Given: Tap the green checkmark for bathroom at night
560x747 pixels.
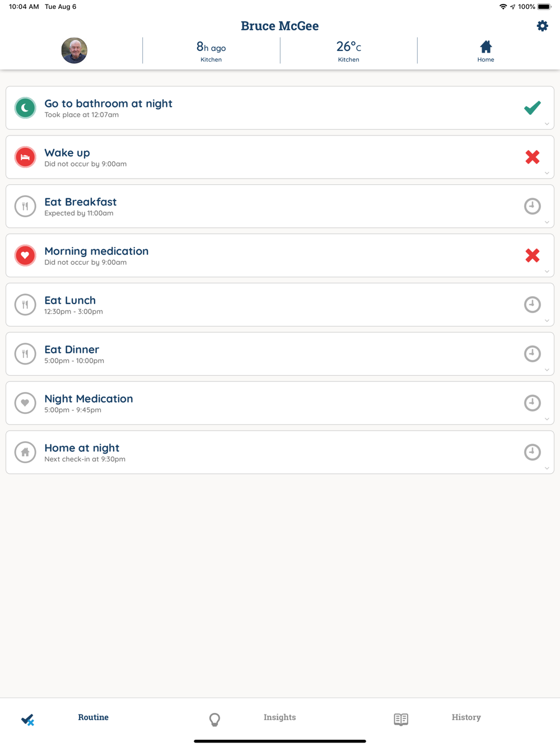Looking at the screenshot, I should point(533,108).
